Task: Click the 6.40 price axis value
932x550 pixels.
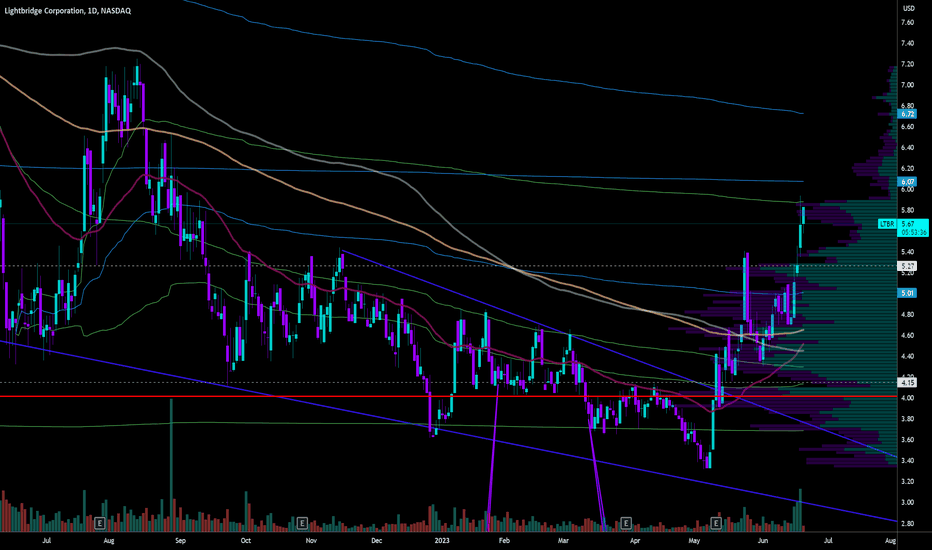Action: click(908, 147)
